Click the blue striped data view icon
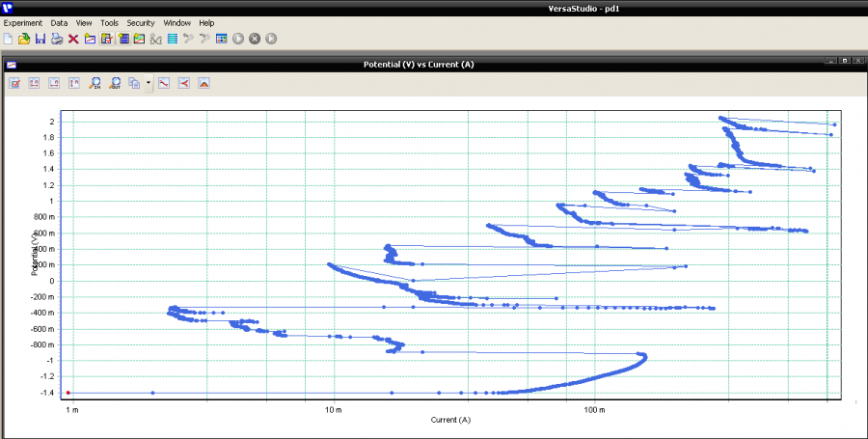Viewport: 868px width, 439px height. pyautogui.click(x=173, y=39)
